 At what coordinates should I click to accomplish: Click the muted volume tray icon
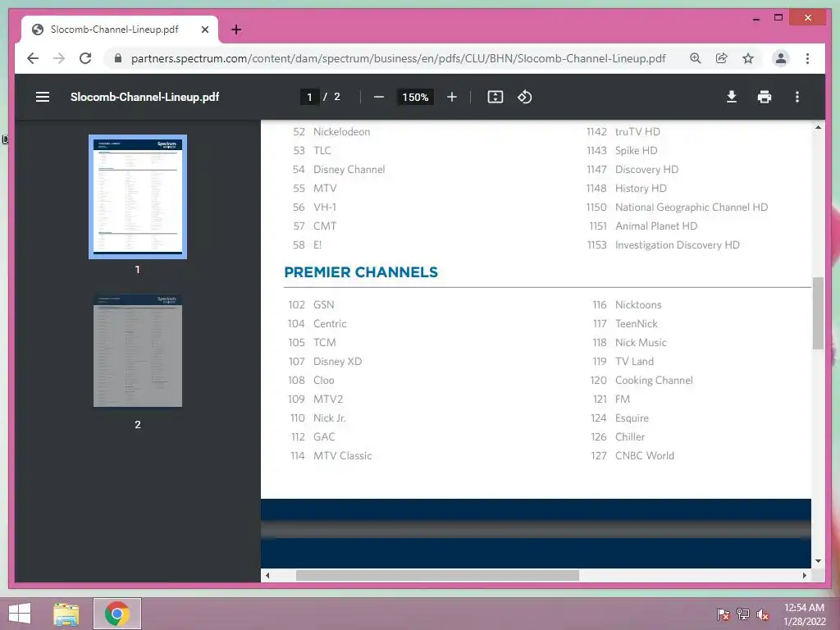(763, 614)
